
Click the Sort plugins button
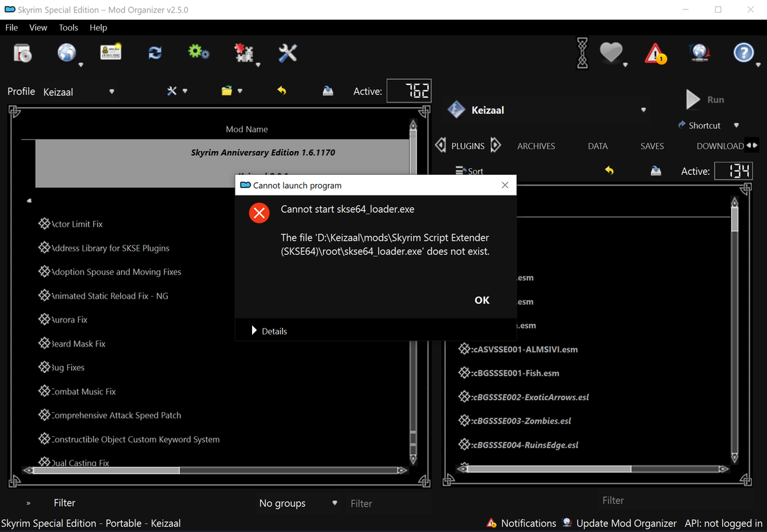coord(469,171)
